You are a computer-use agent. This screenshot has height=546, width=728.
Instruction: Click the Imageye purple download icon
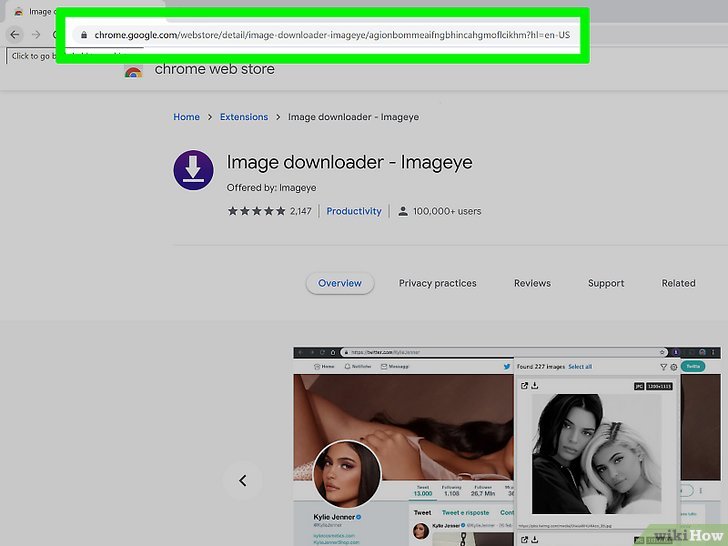pyautogui.click(x=194, y=170)
